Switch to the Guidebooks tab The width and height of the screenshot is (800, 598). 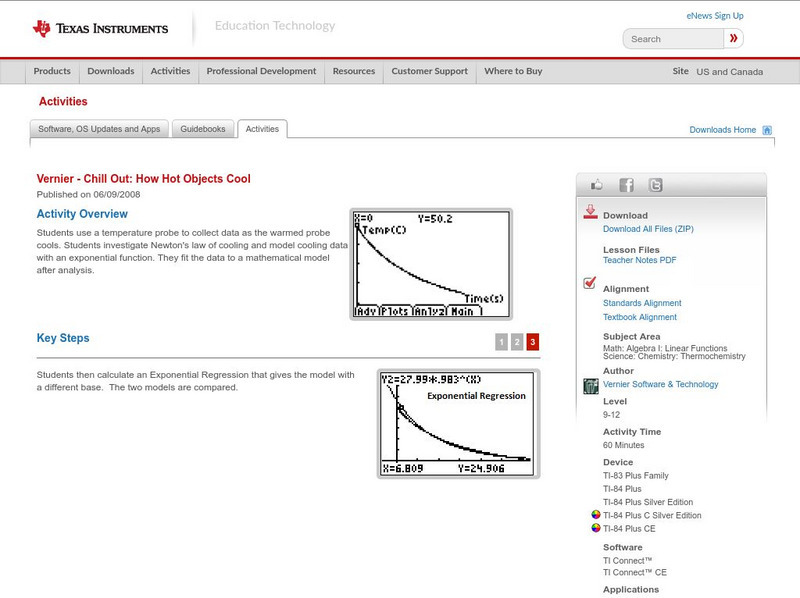pos(203,129)
